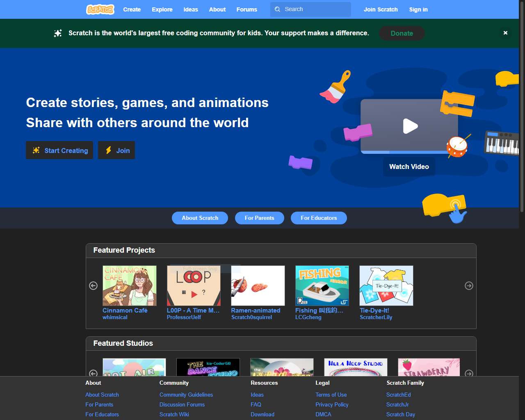Open the Cinnamon Café project thumbnail

click(130, 285)
